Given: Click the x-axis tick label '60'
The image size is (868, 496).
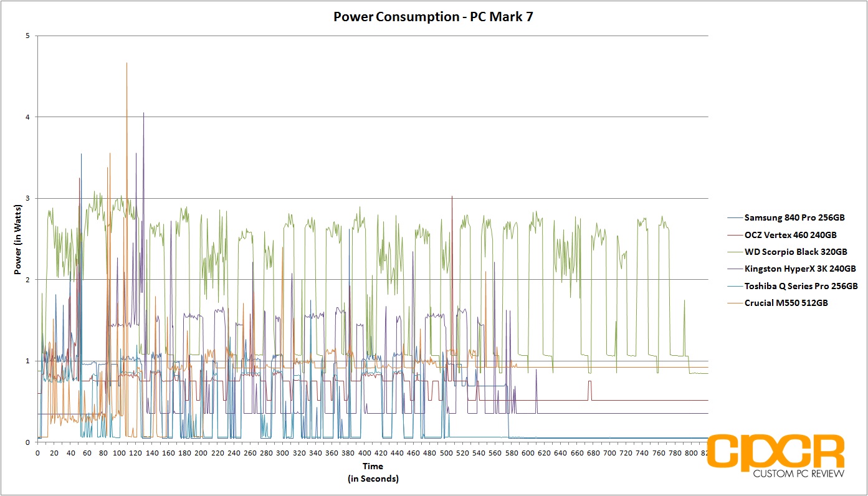Looking at the screenshot, I should [x=87, y=452].
